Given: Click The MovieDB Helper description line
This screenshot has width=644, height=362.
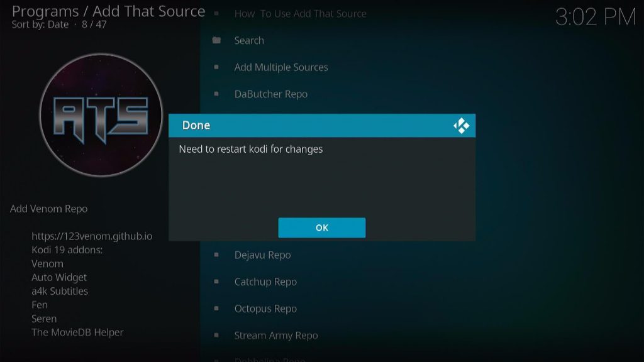Looking at the screenshot, I should (77, 332).
